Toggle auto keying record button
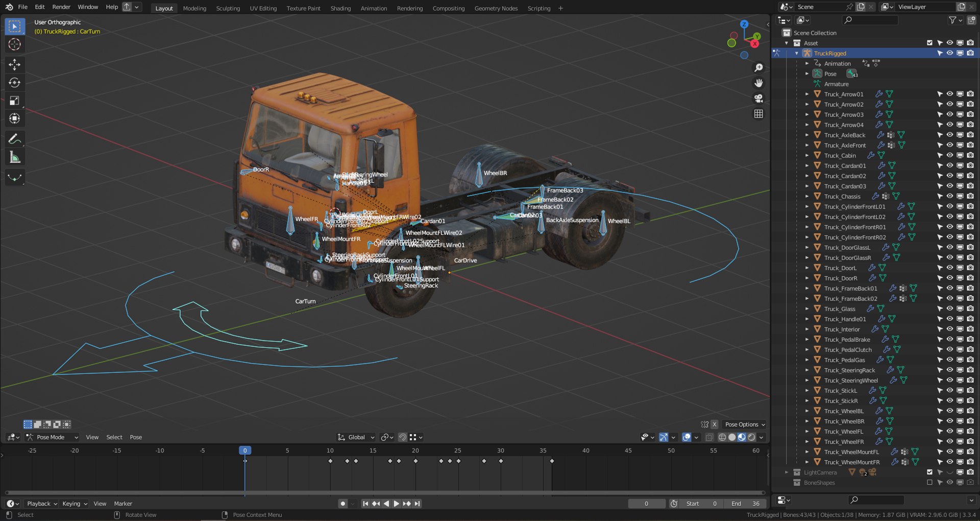 pyautogui.click(x=343, y=504)
